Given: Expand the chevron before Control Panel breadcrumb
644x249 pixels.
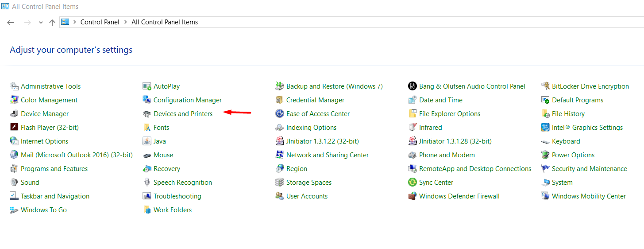Looking at the screenshot, I should pos(75,22).
